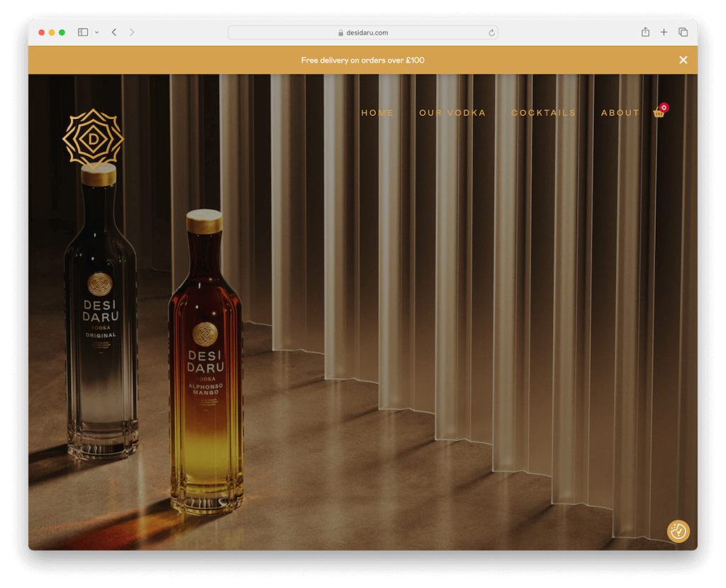This screenshot has width=726, height=588.
Task: Click the red cart count badge
Action: (664, 108)
